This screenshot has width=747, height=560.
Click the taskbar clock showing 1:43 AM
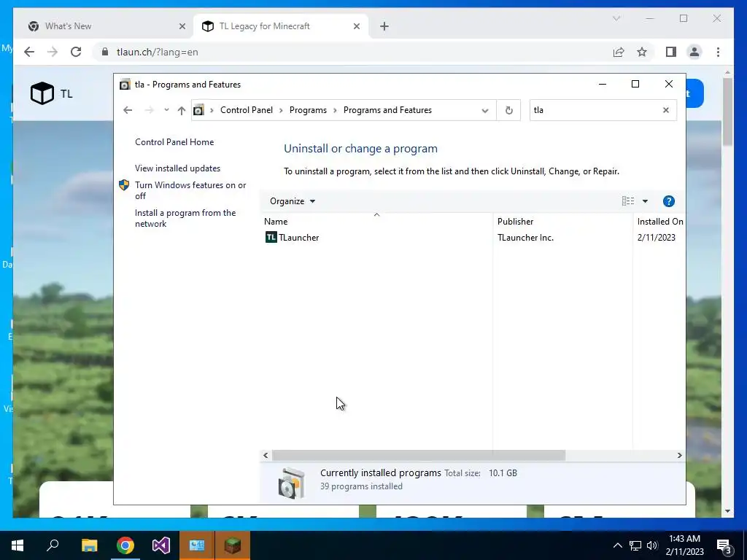[684, 545]
